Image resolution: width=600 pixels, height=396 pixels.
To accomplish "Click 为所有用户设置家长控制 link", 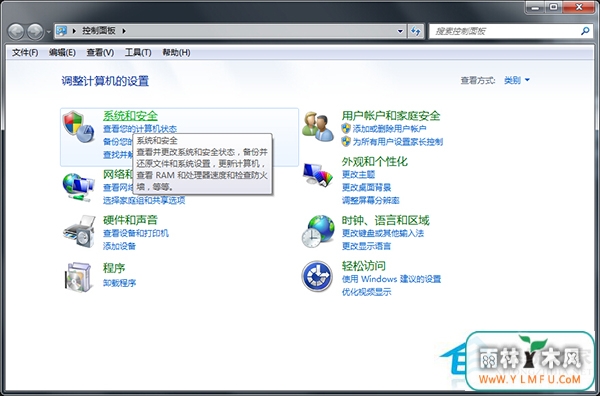I will point(398,142).
